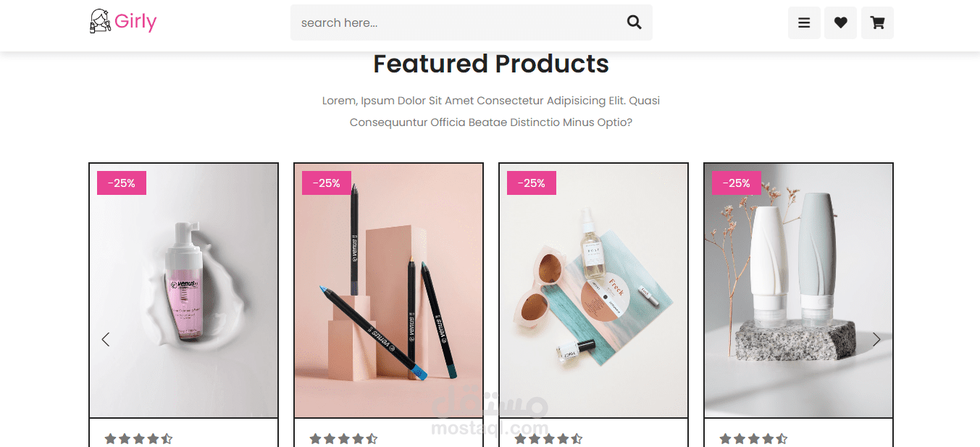Click the -25% badge on fourth product
The image size is (980, 447).
737,183
